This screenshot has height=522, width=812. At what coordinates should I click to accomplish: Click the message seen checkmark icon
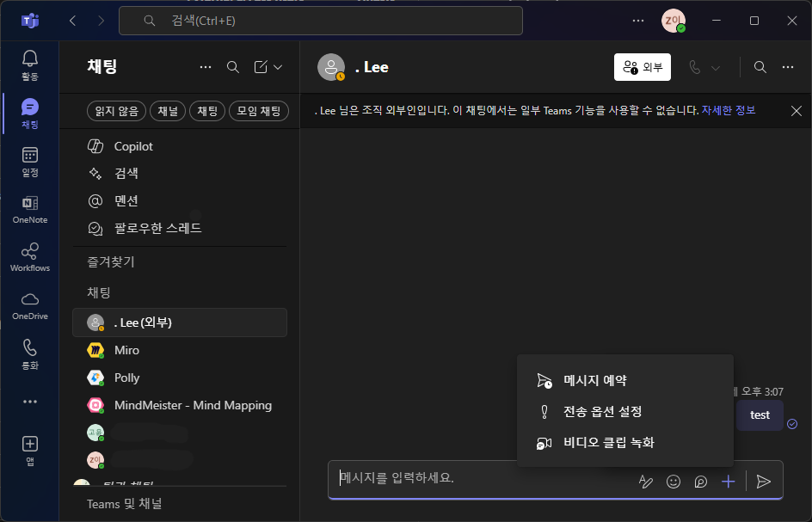point(792,424)
